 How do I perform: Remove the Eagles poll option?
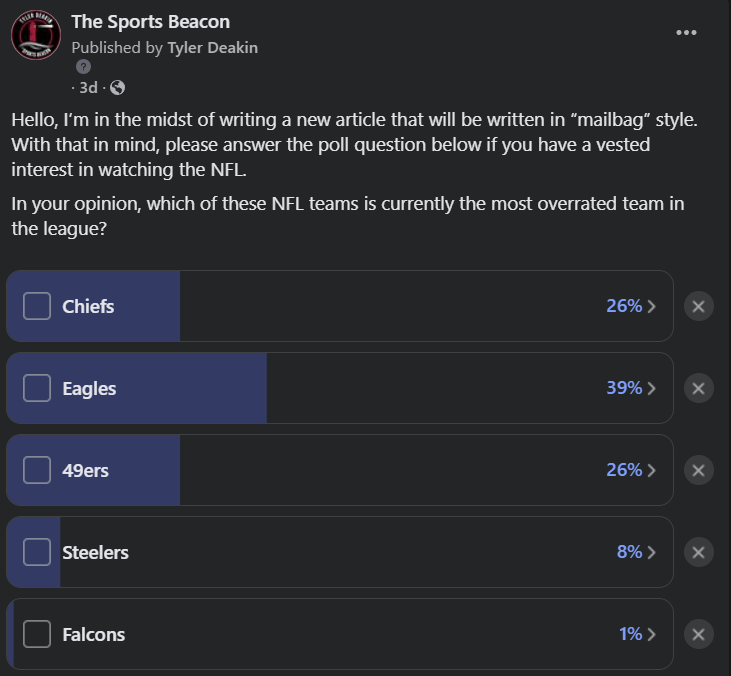click(x=699, y=388)
